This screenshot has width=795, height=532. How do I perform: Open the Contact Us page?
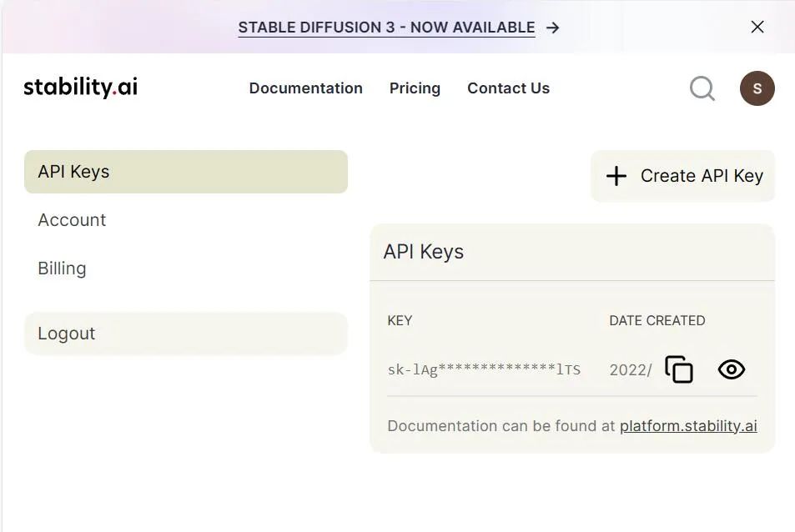coord(508,88)
